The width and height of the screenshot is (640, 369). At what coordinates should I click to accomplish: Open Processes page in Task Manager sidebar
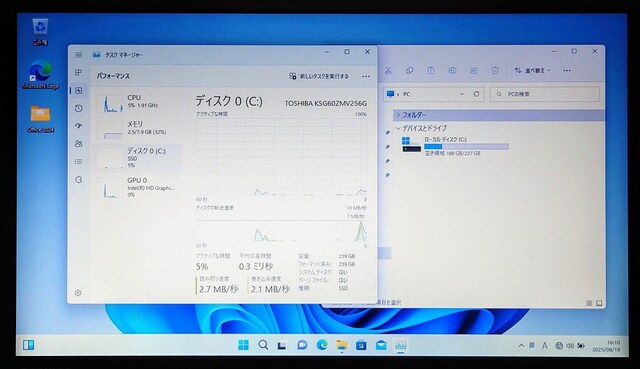[78, 73]
